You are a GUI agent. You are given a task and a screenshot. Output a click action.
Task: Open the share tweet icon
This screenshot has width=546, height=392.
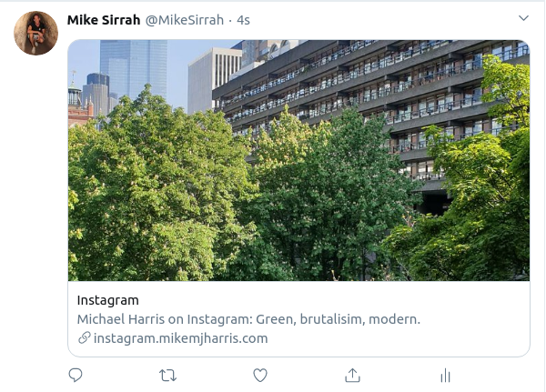(352, 376)
